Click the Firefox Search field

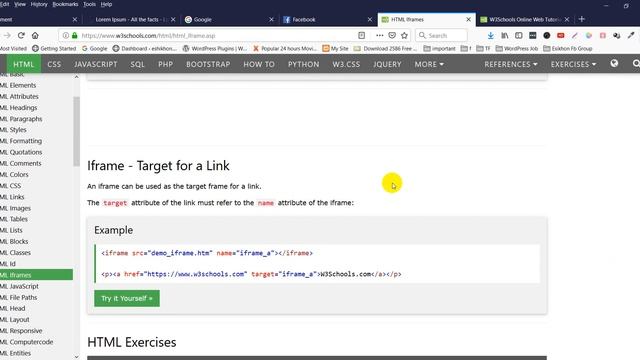(x=441, y=36)
